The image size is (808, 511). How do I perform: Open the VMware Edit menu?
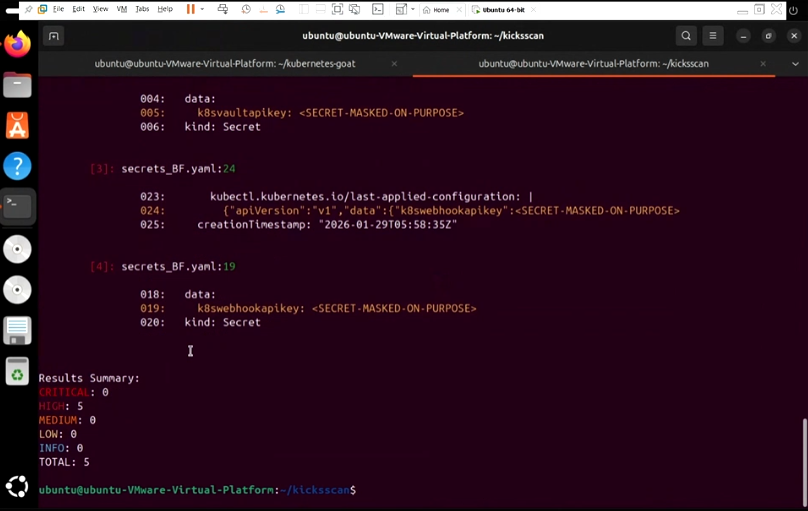(78, 9)
